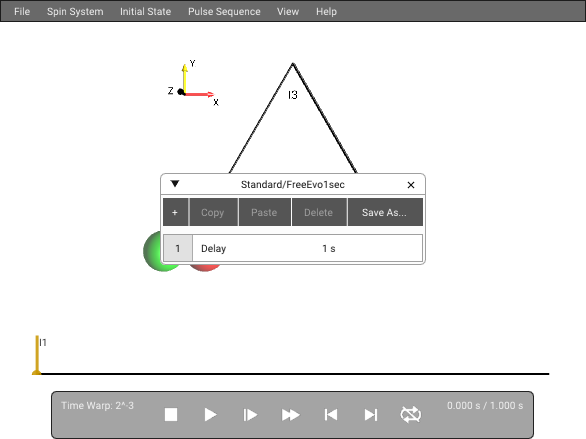Jump to sequence end with skip-forward icon
The width and height of the screenshot is (586, 439).
tap(371, 415)
